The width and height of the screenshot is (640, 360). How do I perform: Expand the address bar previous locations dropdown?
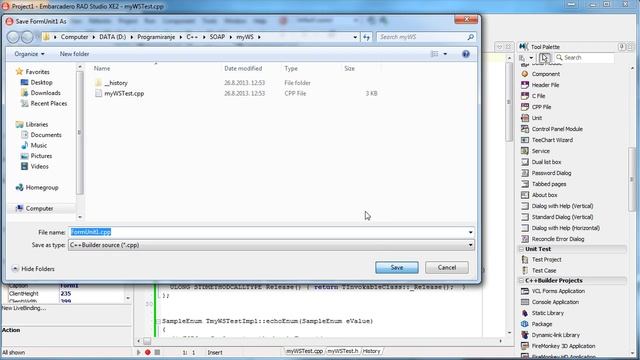pyautogui.click(x=355, y=37)
